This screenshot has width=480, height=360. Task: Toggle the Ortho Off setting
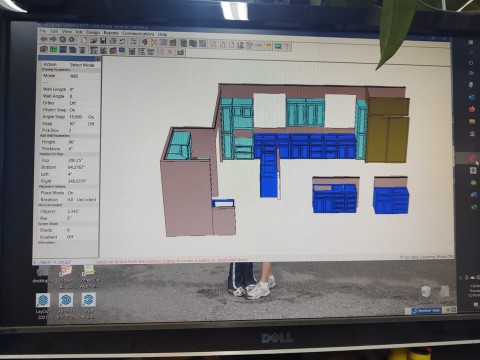(73, 103)
